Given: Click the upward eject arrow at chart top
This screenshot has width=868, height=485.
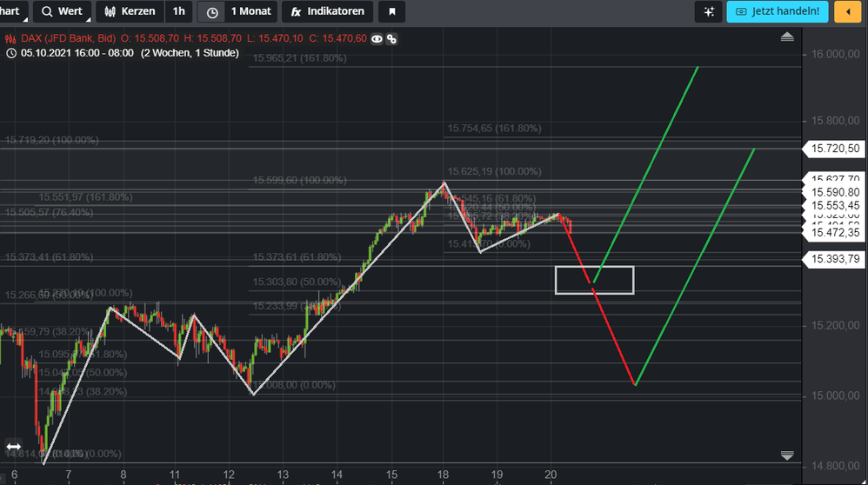Looking at the screenshot, I should pyautogui.click(x=787, y=37).
